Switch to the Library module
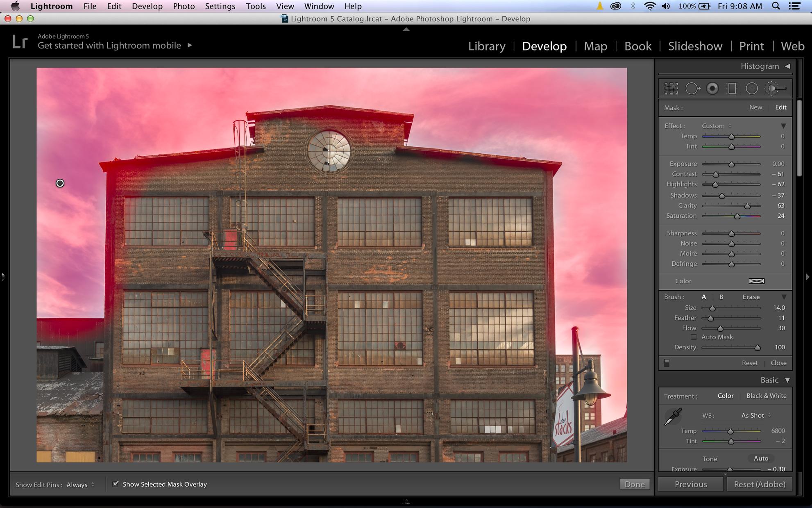 tap(487, 46)
